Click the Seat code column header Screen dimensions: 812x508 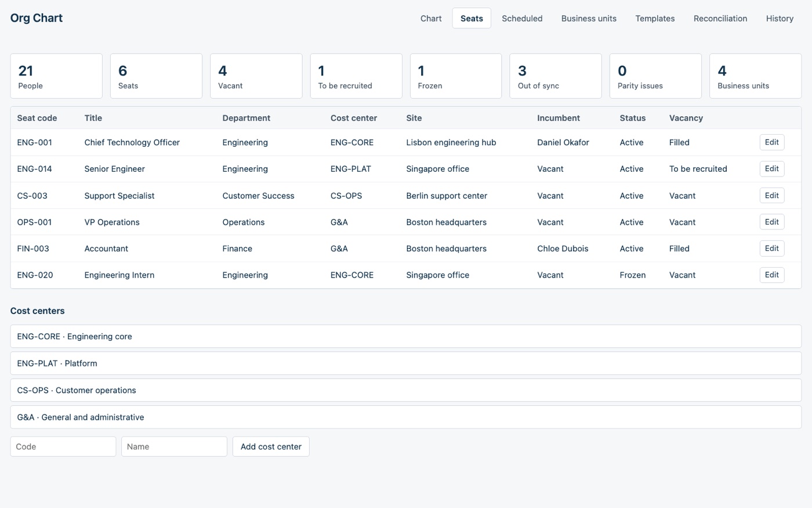click(x=37, y=118)
